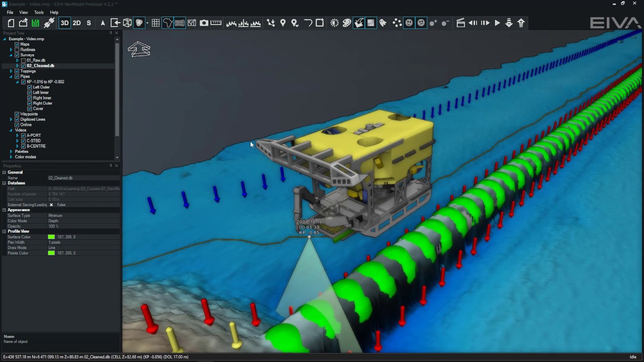644x362 pixels.
Task: Toggle the sad face icon
Action: 421,23
